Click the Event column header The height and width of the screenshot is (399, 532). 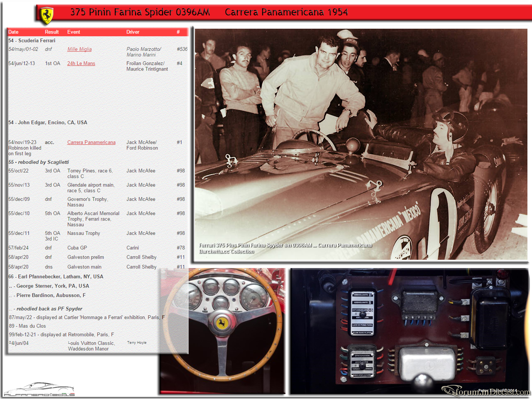pos(74,32)
